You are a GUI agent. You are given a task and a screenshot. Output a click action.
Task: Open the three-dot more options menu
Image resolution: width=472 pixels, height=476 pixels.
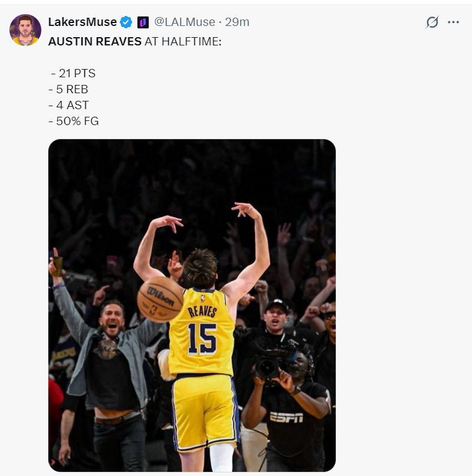point(453,22)
